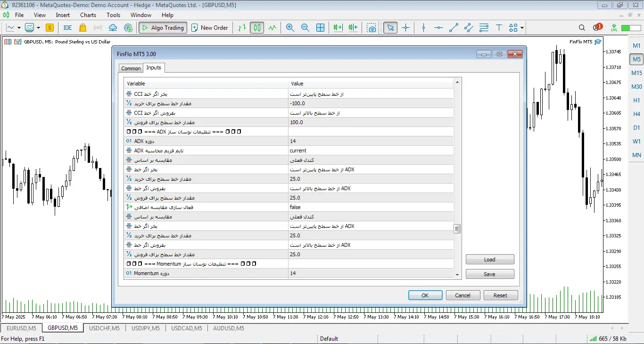Change the 'false' additional comparison value
The height and width of the screenshot is (344, 644).
coord(371,207)
